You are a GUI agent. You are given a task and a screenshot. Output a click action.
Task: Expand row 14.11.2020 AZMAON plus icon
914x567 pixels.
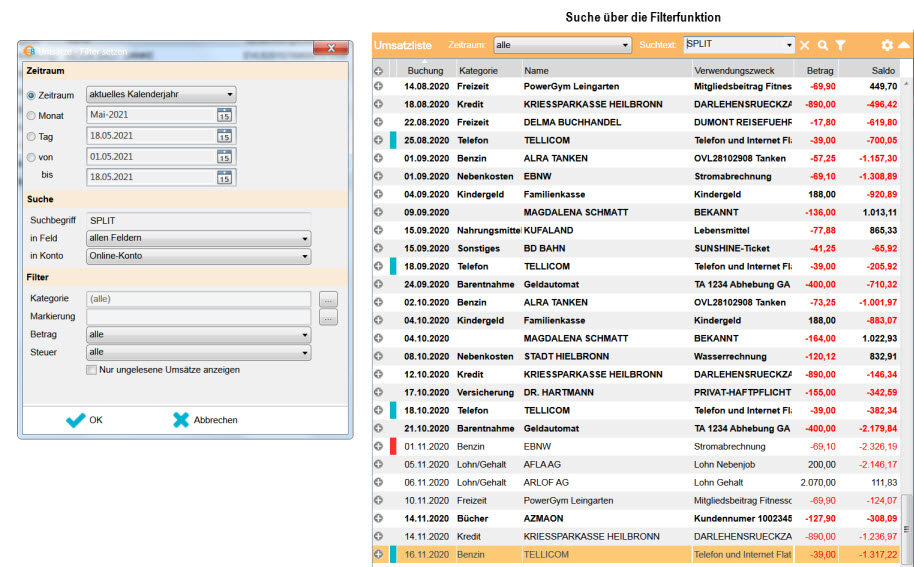[x=378, y=518]
